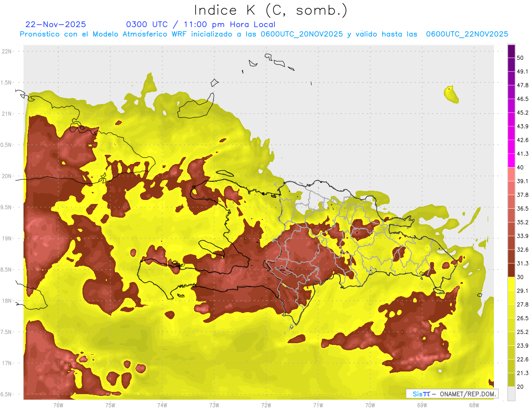The width and height of the screenshot is (532, 411).
Task: Click the "20N" latitude axis label
Action: (8, 176)
